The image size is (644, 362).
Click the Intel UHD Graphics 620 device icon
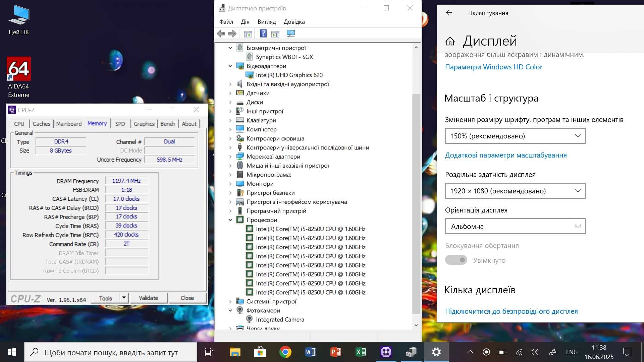(x=249, y=75)
